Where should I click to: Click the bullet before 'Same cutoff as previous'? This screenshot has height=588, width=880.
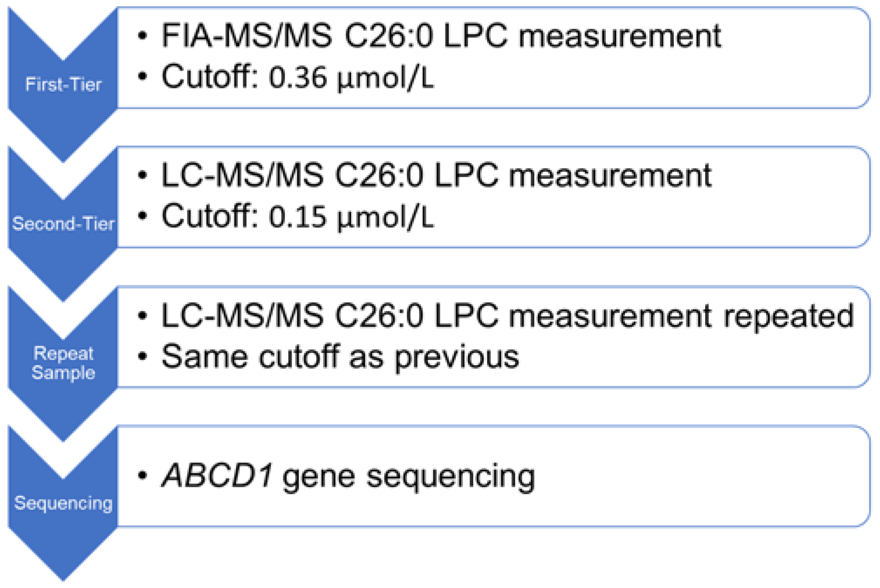(x=142, y=356)
